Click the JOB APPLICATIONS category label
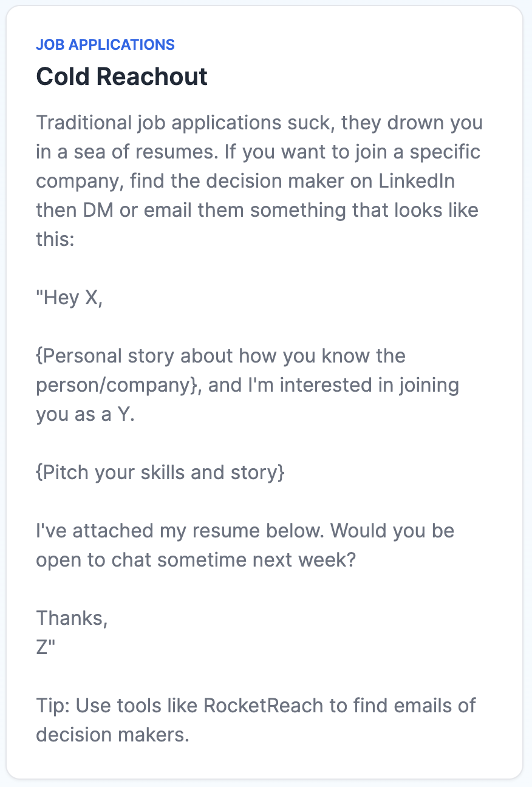This screenshot has width=532, height=787. point(105,44)
